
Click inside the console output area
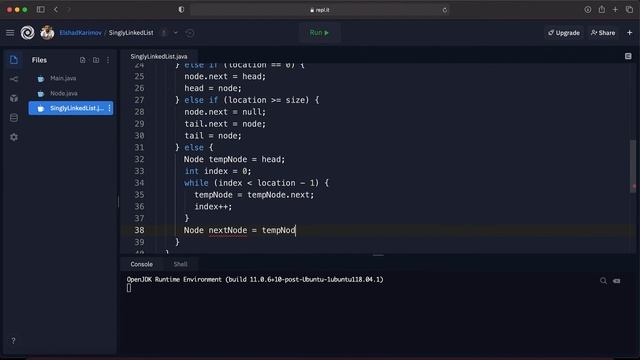[378, 314]
